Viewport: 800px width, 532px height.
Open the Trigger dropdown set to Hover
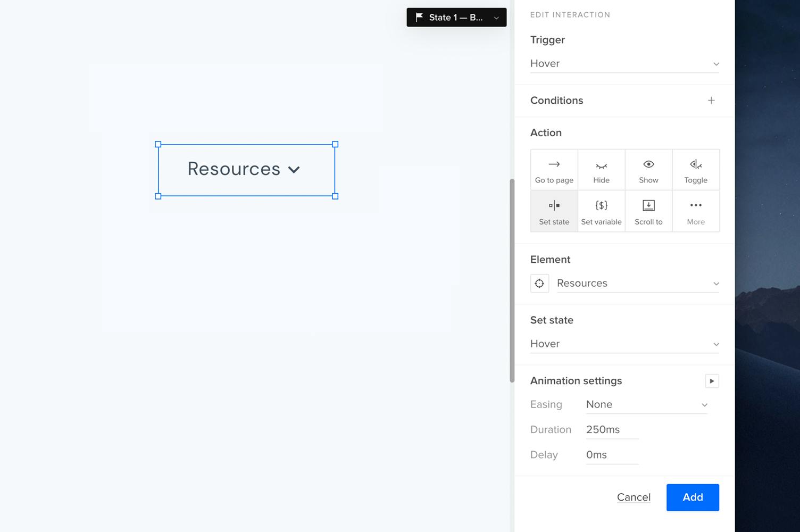tap(624, 64)
